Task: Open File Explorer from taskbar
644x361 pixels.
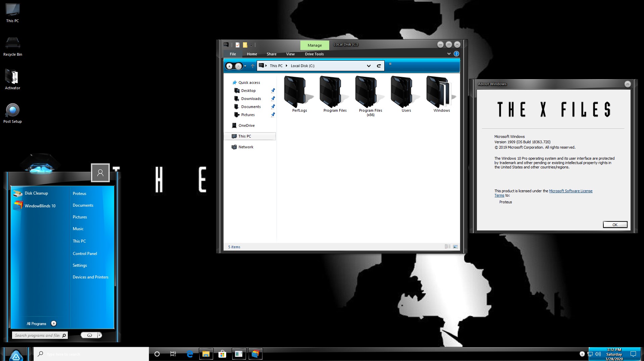Action: pyautogui.click(x=206, y=354)
